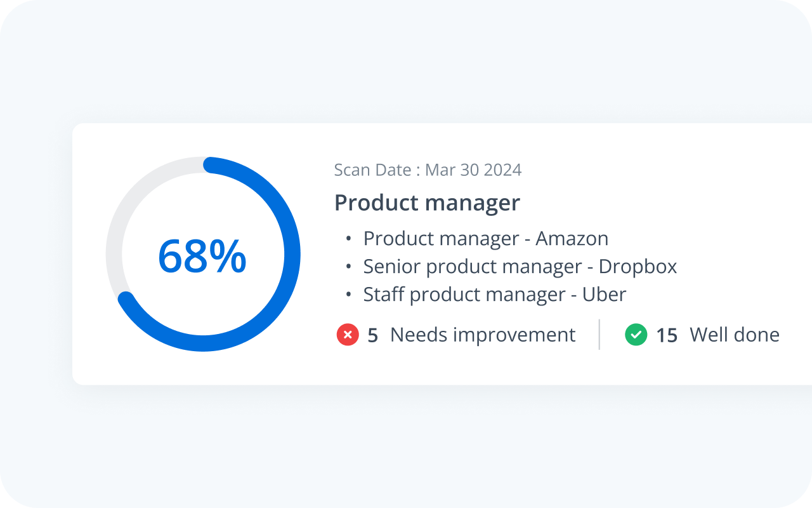Click the vertical divider between result counts

(x=599, y=335)
